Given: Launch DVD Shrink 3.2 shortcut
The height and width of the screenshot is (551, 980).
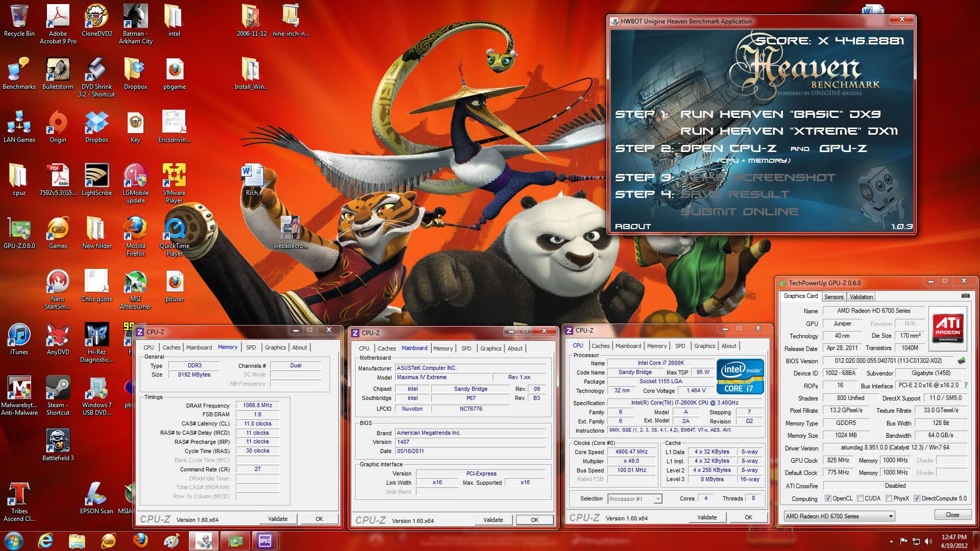Looking at the screenshot, I should click(97, 77).
